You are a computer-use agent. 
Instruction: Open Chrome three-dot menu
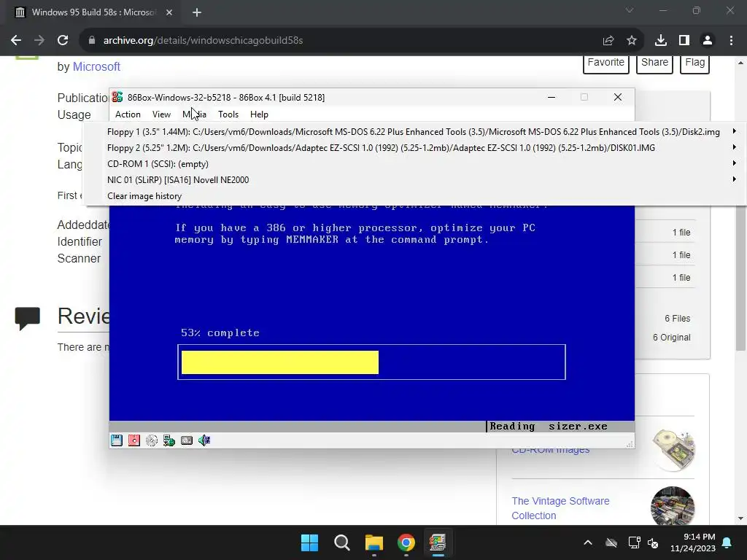click(731, 41)
